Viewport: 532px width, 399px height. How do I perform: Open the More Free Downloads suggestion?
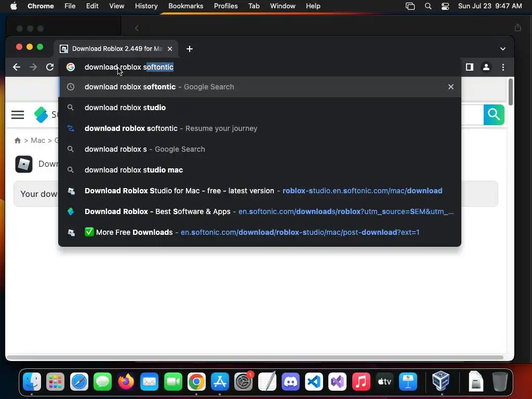pyautogui.click(x=260, y=232)
